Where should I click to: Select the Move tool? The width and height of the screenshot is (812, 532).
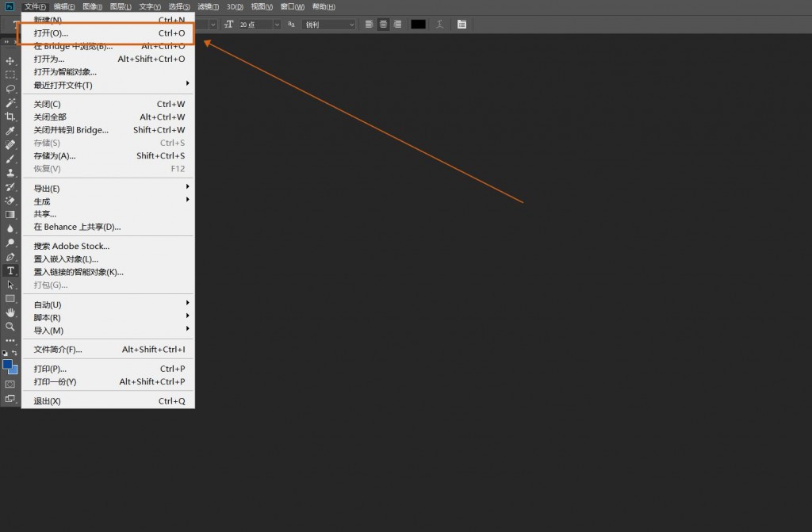tap(10, 60)
